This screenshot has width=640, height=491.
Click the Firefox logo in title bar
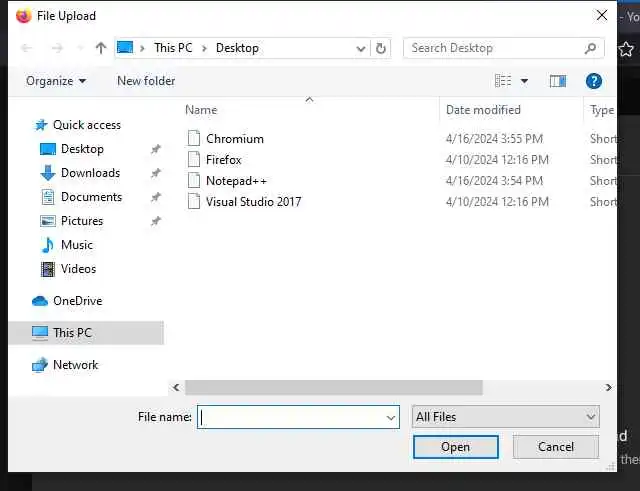pyautogui.click(x=24, y=16)
